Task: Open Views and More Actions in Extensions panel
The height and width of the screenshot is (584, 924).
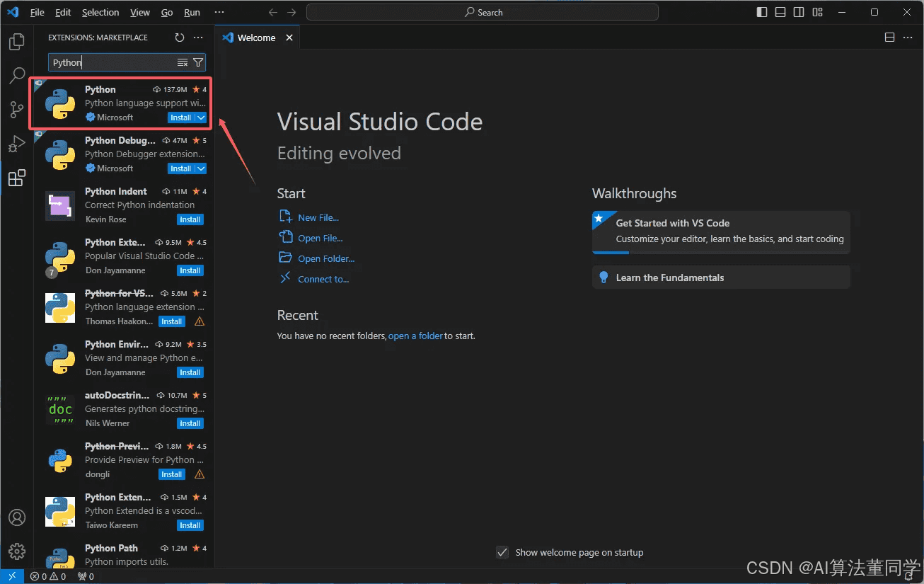Action: [198, 38]
